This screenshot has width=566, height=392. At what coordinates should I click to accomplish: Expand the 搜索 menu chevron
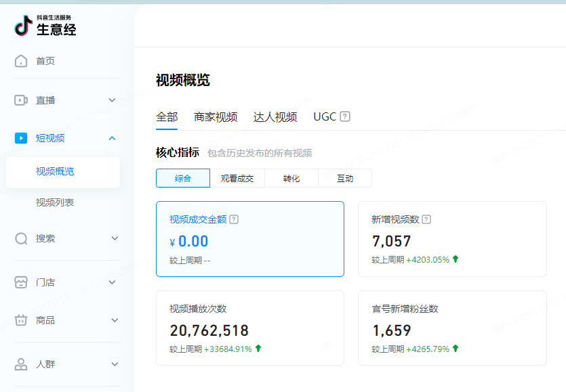[114, 238]
